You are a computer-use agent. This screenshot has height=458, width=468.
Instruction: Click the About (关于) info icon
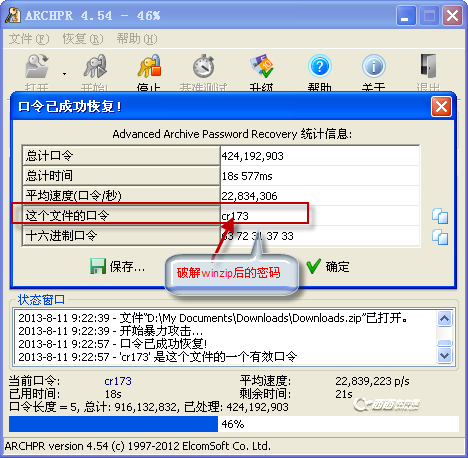click(374, 66)
